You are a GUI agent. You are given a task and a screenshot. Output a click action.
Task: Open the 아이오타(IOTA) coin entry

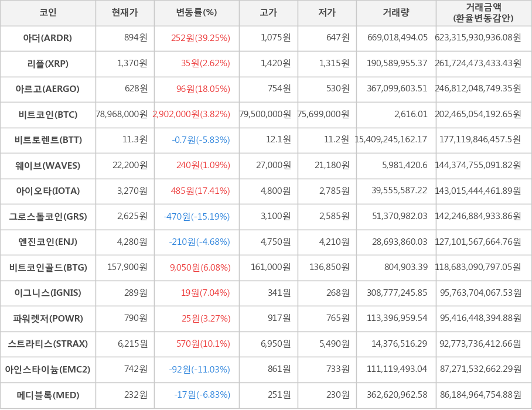48,191
